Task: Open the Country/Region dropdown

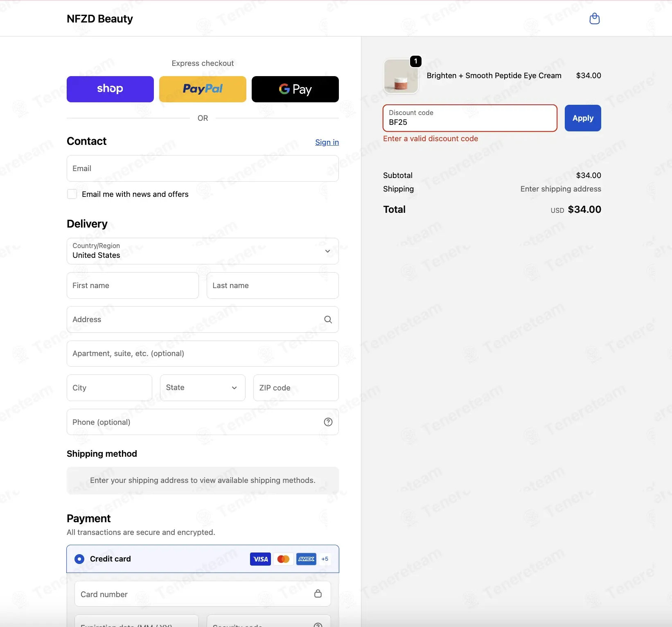Action: pyautogui.click(x=203, y=251)
